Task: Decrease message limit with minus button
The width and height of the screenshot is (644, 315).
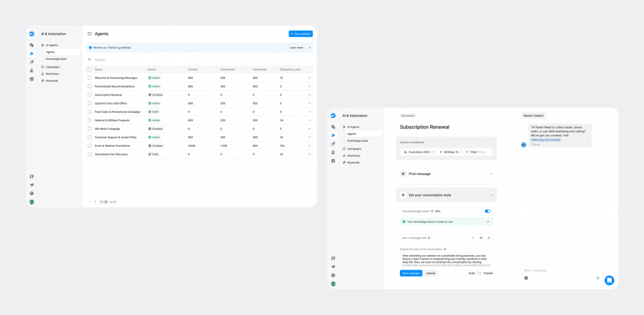Action: pyautogui.click(x=472, y=238)
